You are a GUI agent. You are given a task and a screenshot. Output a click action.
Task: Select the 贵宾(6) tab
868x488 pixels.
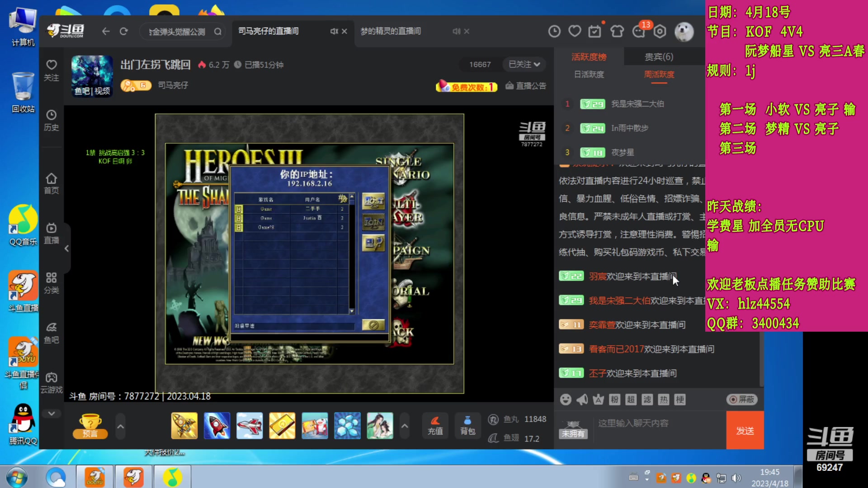(x=659, y=57)
